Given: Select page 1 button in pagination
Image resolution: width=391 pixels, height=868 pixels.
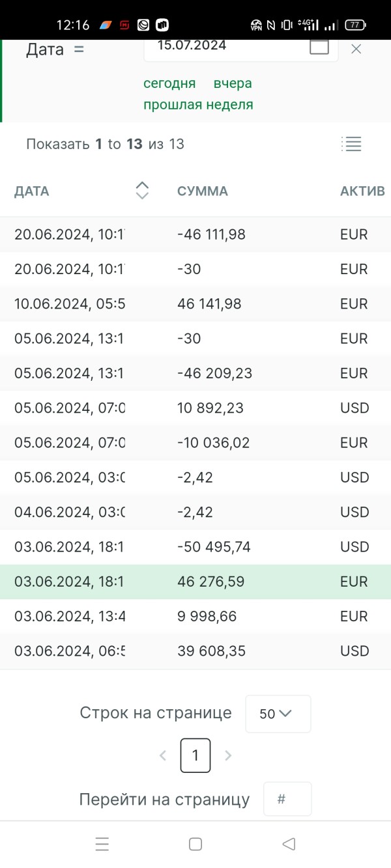Looking at the screenshot, I should pos(195,755).
